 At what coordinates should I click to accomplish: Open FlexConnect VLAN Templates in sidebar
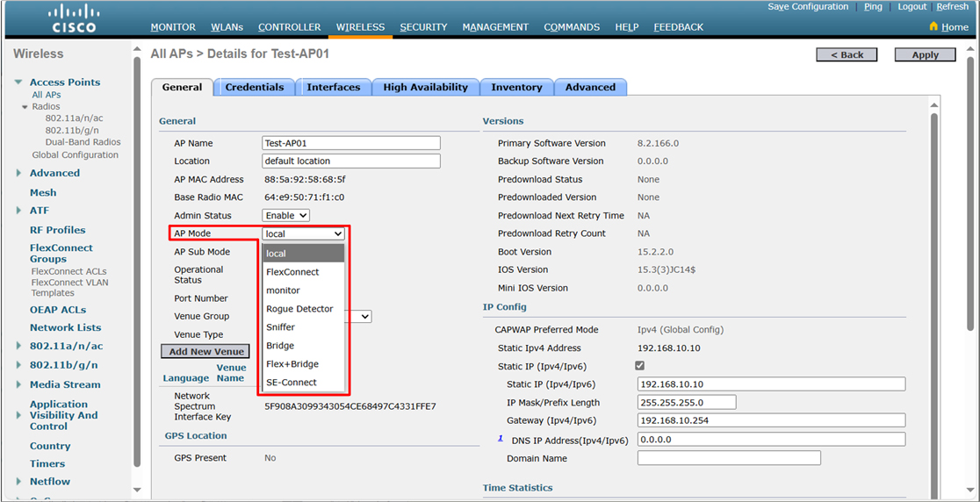click(x=69, y=287)
